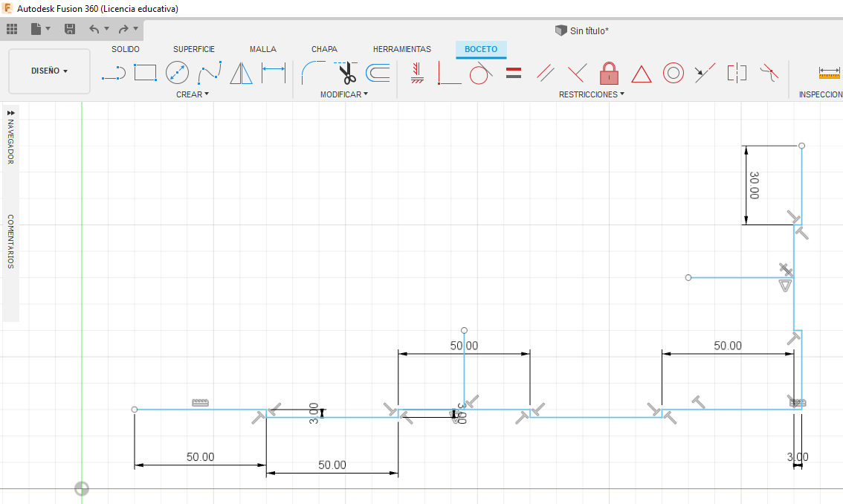Undo the last action

94,29
